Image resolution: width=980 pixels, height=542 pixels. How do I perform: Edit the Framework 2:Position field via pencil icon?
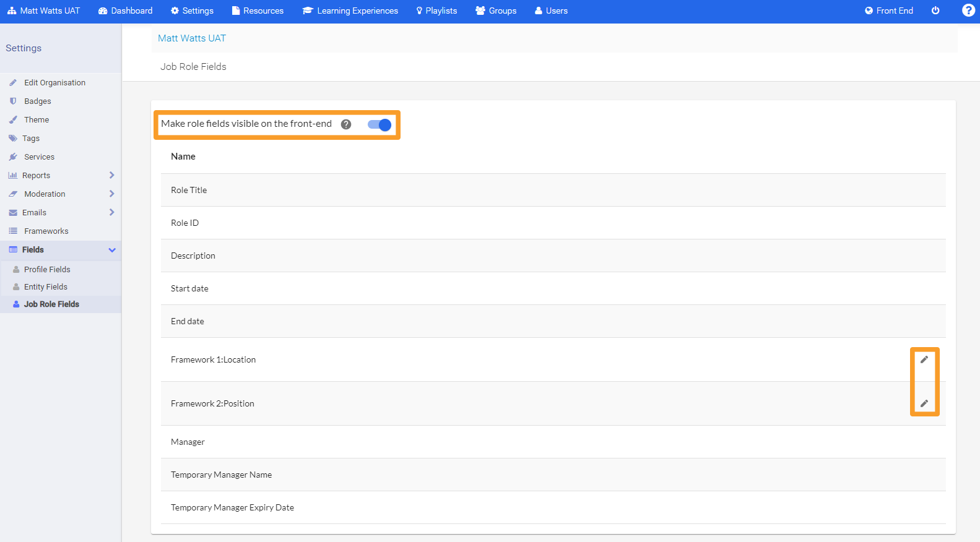coord(924,403)
